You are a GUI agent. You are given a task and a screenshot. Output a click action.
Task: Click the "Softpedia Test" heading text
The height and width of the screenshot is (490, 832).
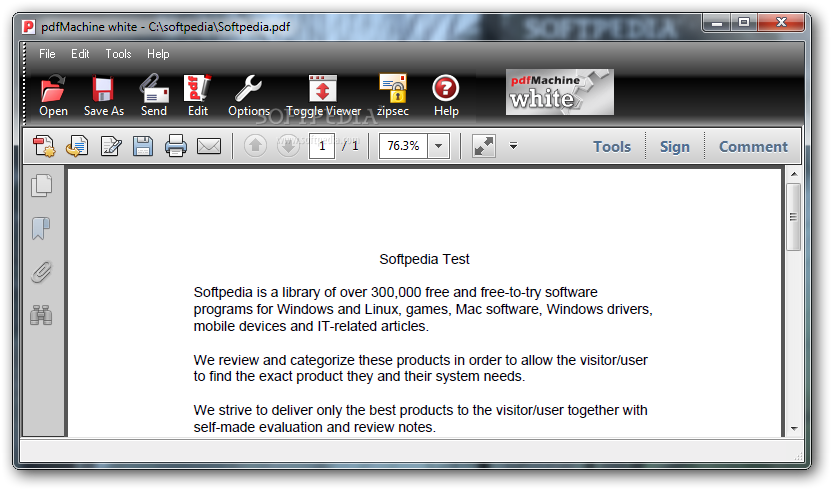coord(424,259)
